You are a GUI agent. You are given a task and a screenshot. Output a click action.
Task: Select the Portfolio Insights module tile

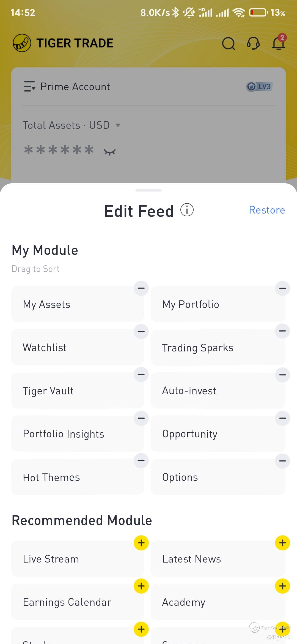78,434
